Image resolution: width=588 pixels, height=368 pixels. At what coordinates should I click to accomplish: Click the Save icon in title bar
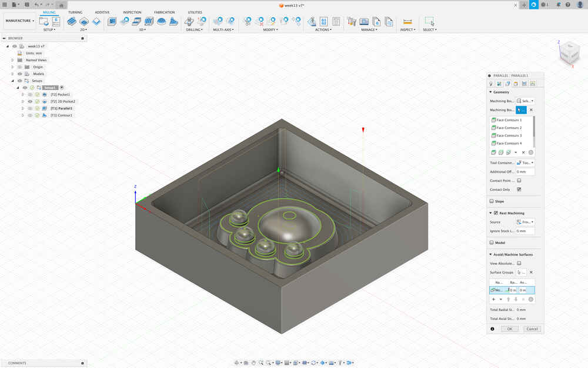(27, 5)
